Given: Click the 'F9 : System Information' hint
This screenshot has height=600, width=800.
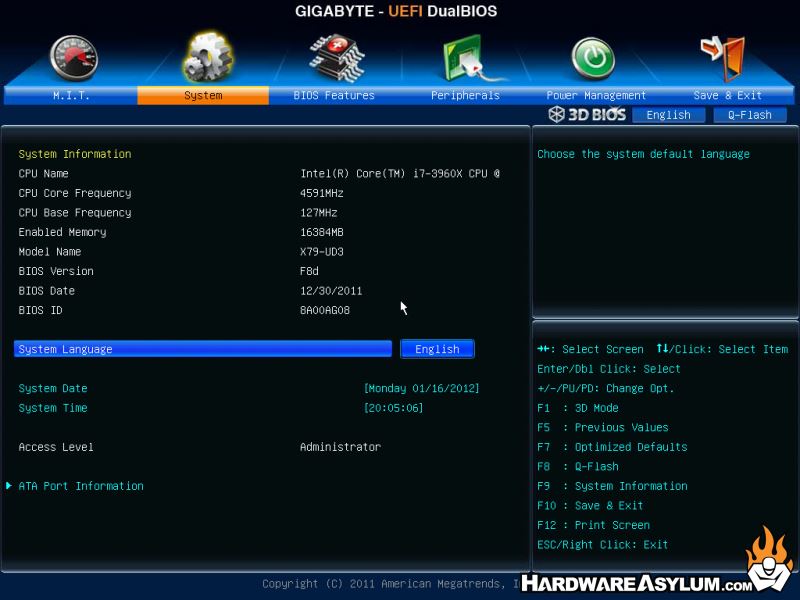Looking at the screenshot, I should (612, 486).
